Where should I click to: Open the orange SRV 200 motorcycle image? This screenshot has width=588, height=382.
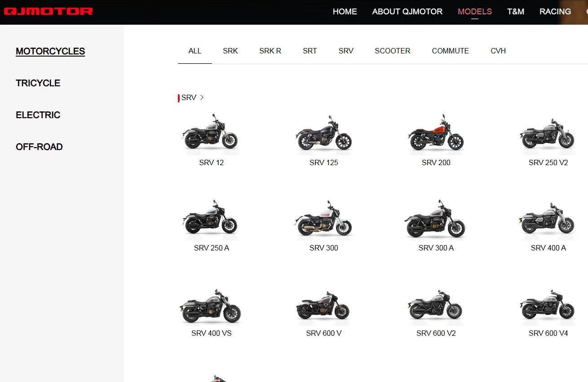point(436,133)
